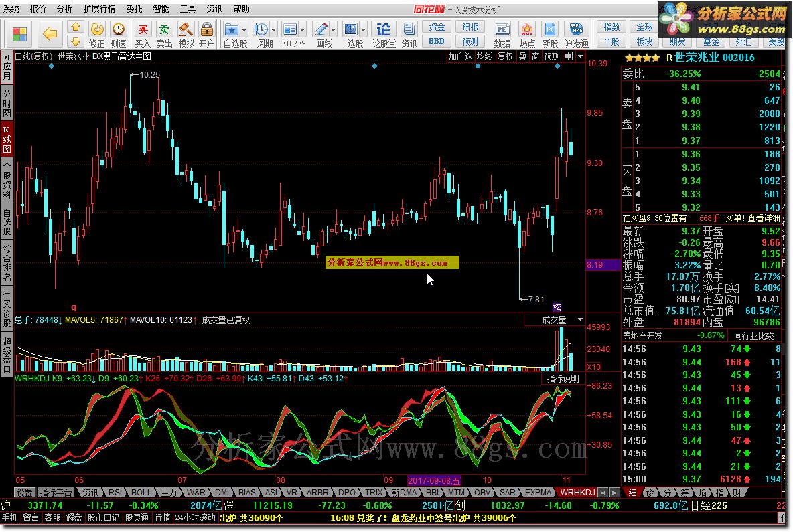Click the BBD toolbar button
The height and width of the screenshot is (532, 793).
click(x=437, y=41)
